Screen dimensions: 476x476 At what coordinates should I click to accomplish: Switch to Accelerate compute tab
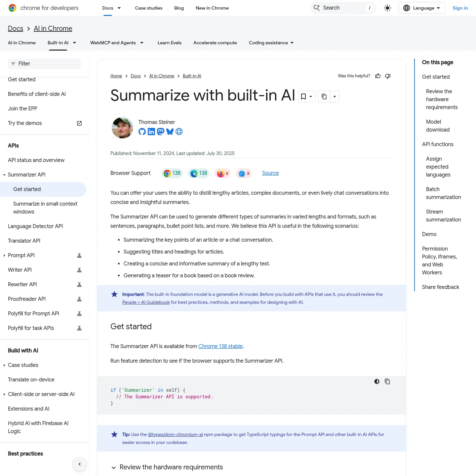(x=215, y=43)
